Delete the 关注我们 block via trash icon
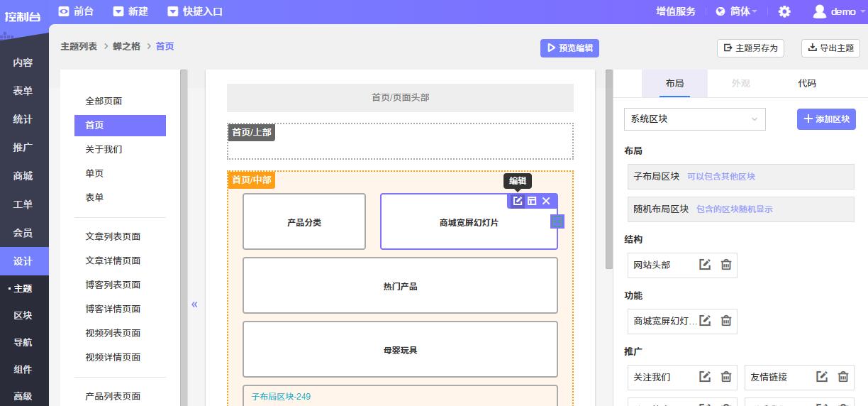Screen dimensions: 868x406 point(726,377)
